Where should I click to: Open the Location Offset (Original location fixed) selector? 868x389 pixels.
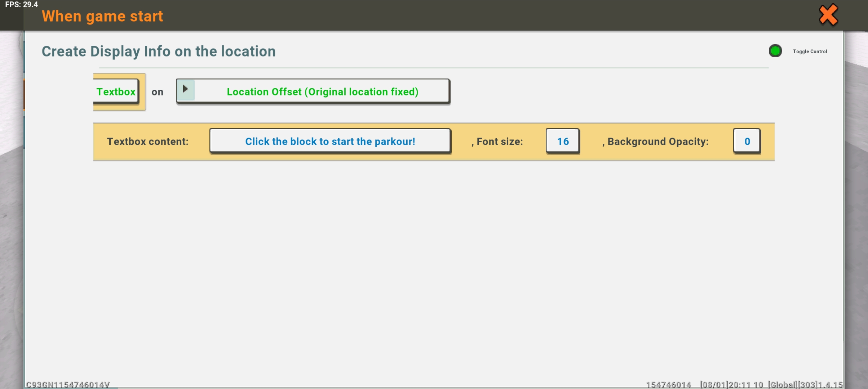(313, 91)
